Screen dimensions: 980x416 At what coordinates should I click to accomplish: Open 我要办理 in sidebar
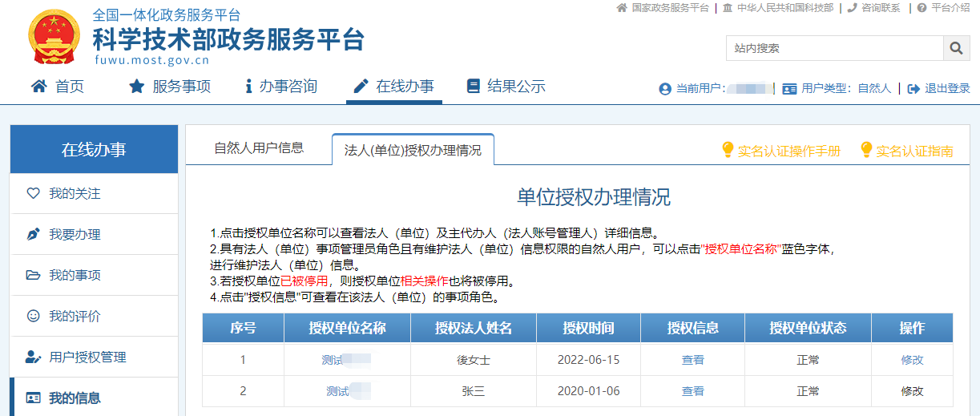75,234
